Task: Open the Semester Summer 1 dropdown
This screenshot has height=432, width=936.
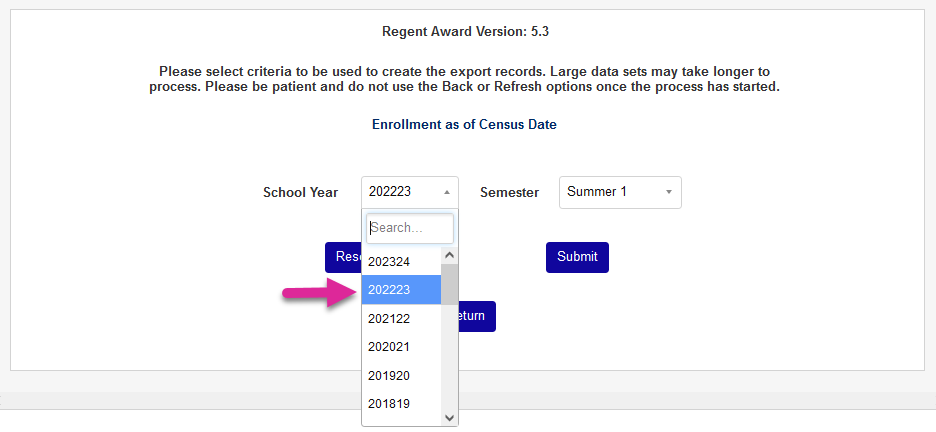Action: click(x=619, y=192)
